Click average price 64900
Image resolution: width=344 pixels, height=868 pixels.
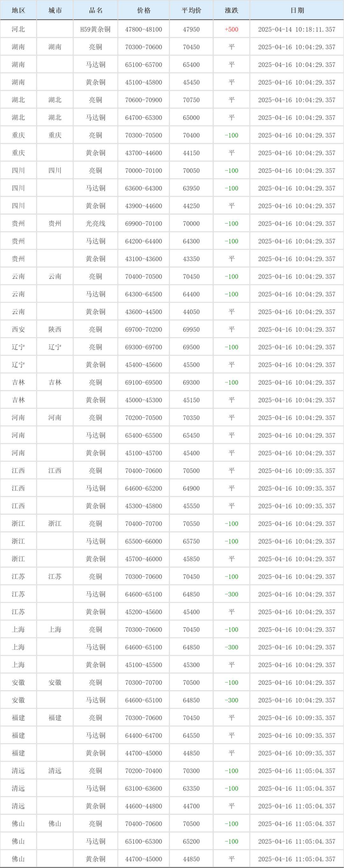(191, 488)
